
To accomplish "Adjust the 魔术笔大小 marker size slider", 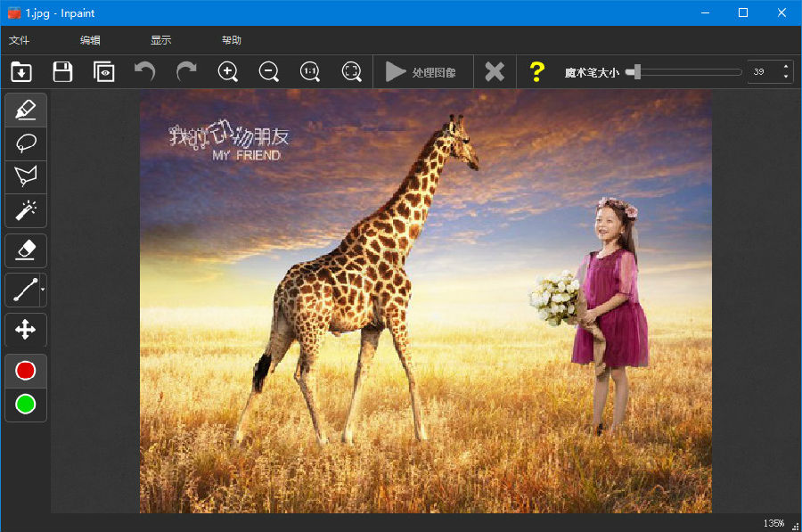I will [x=684, y=71].
